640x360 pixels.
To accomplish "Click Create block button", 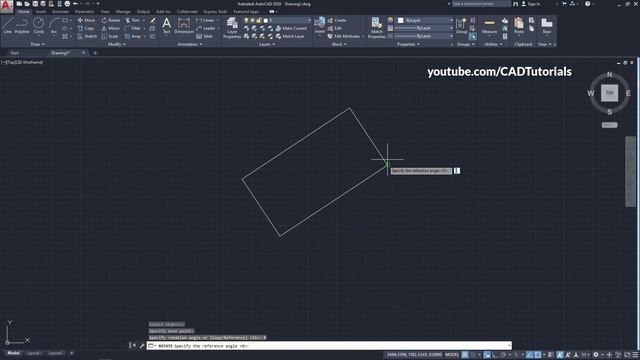I will pyautogui.click(x=337, y=20).
